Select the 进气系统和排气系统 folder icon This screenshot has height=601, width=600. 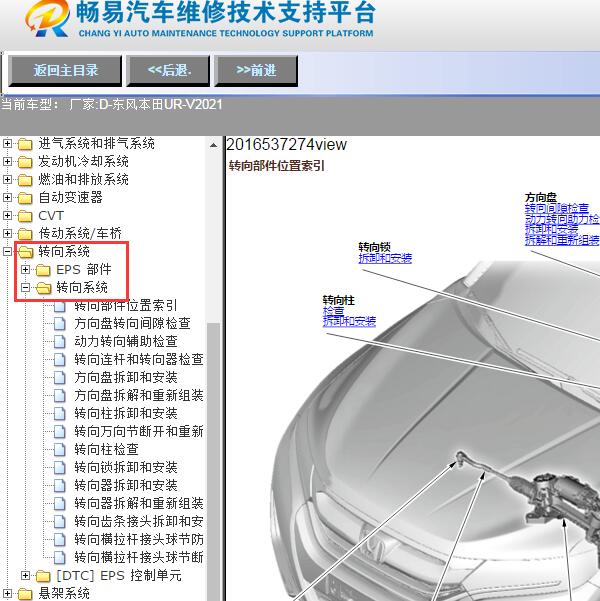[25, 144]
